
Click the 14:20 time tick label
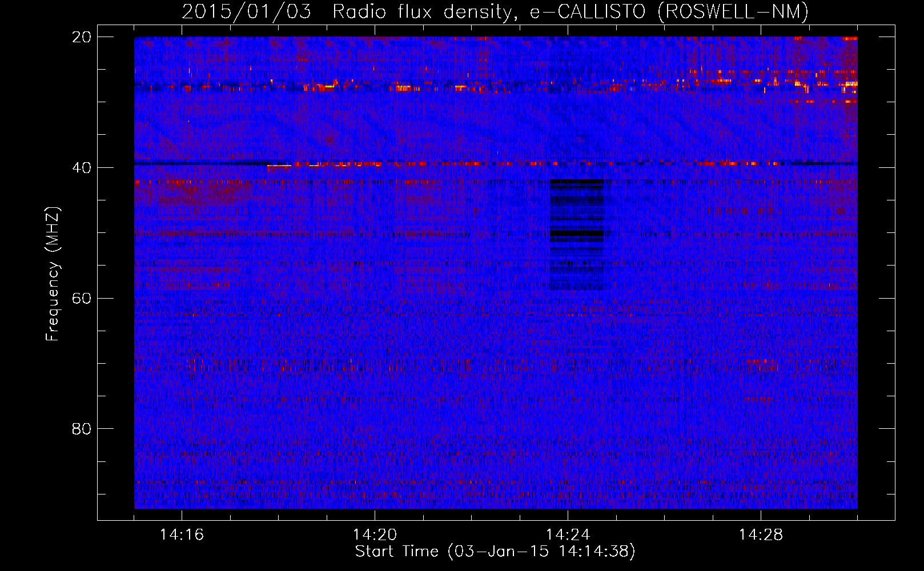coord(375,535)
